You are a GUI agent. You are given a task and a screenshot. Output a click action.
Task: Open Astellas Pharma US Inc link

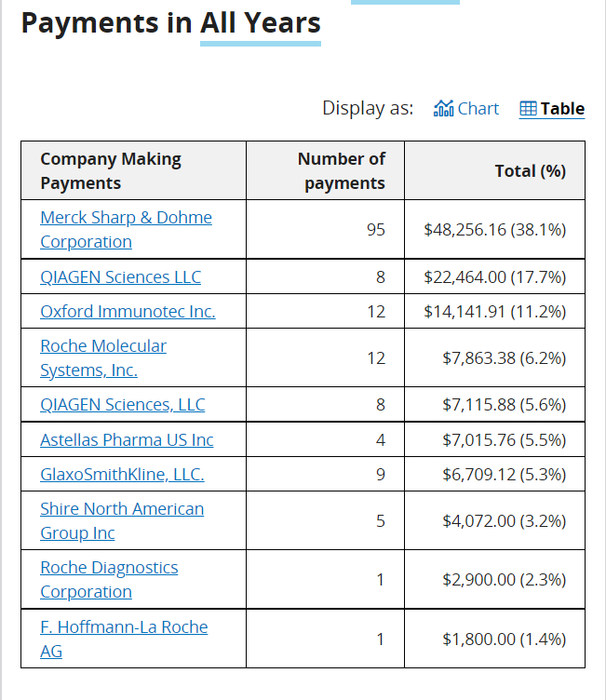tap(127, 439)
